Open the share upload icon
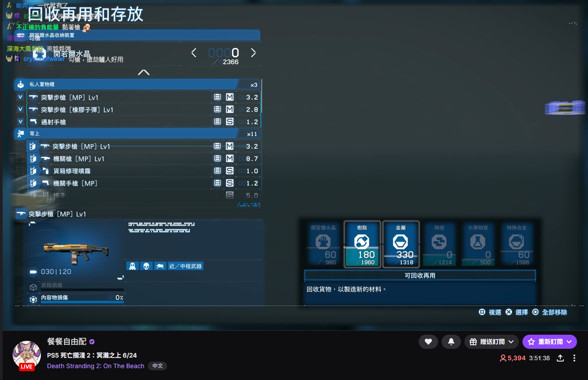This screenshot has width=588, height=380. tap(560, 358)
